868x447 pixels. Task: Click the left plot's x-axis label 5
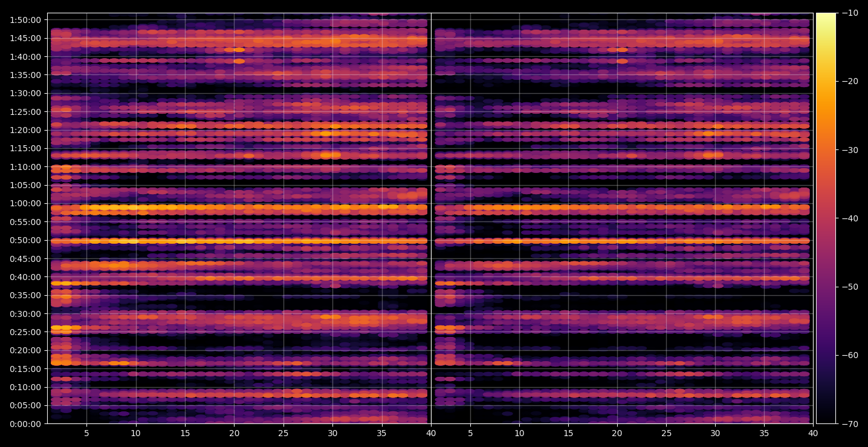pos(86,433)
